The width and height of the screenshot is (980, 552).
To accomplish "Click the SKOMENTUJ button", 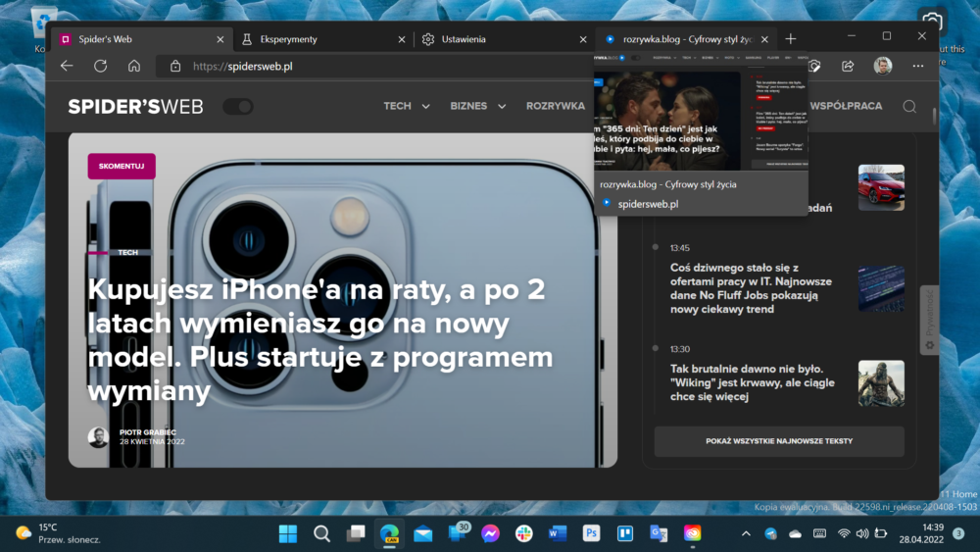I will [x=122, y=167].
